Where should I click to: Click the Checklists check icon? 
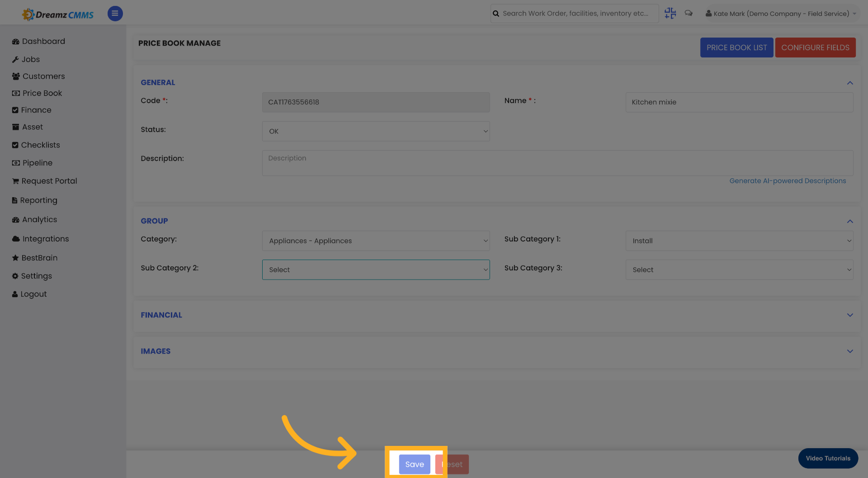click(x=15, y=145)
